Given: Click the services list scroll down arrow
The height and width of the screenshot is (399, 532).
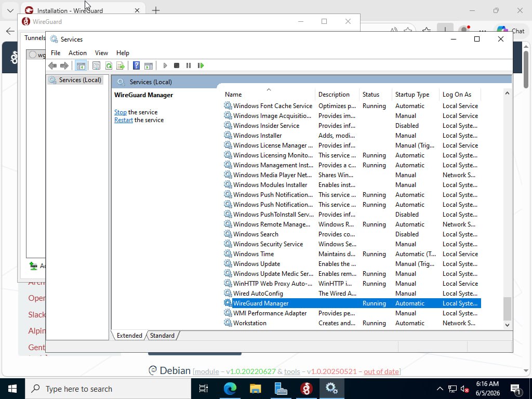Looking at the screenshot, I should coord(507,325).
